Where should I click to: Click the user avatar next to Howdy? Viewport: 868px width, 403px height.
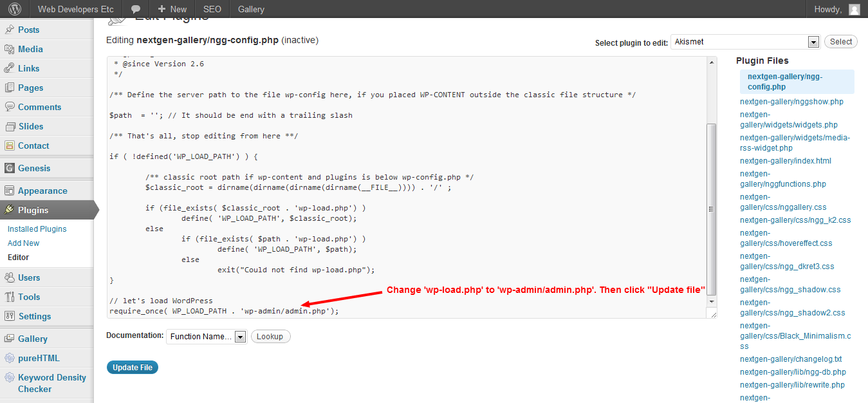854,9
